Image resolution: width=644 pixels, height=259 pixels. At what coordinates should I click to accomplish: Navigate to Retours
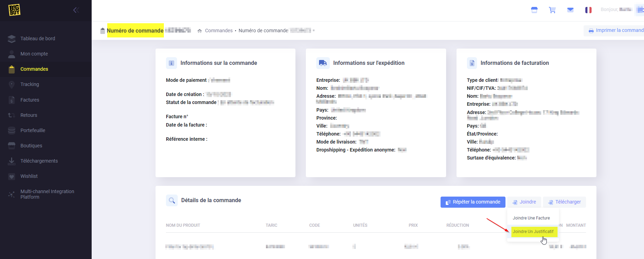tap(28, 115)
